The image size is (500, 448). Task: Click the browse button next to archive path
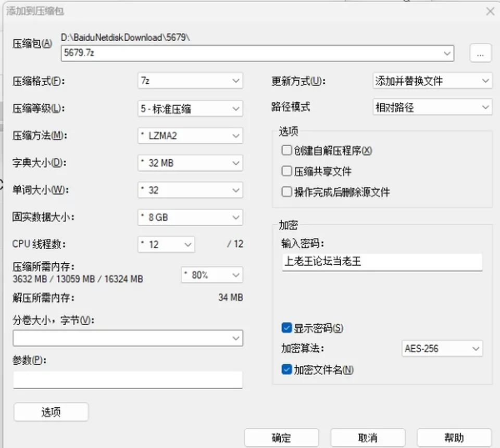[480, 53]
